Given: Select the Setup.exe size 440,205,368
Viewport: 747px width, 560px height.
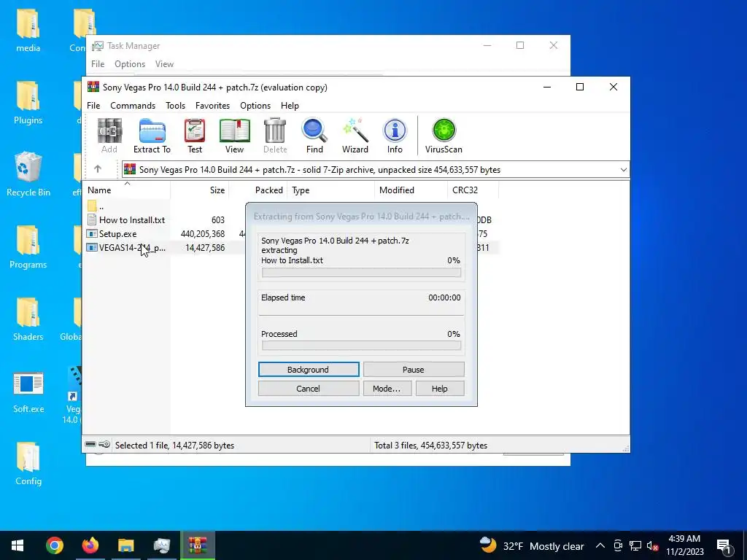Looking at the screenshot, I should [x=203, y=234].
